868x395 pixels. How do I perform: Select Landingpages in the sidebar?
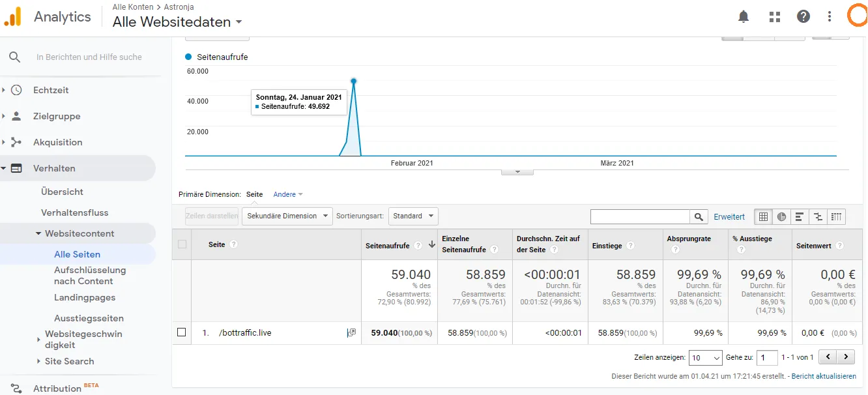point(85,297)
